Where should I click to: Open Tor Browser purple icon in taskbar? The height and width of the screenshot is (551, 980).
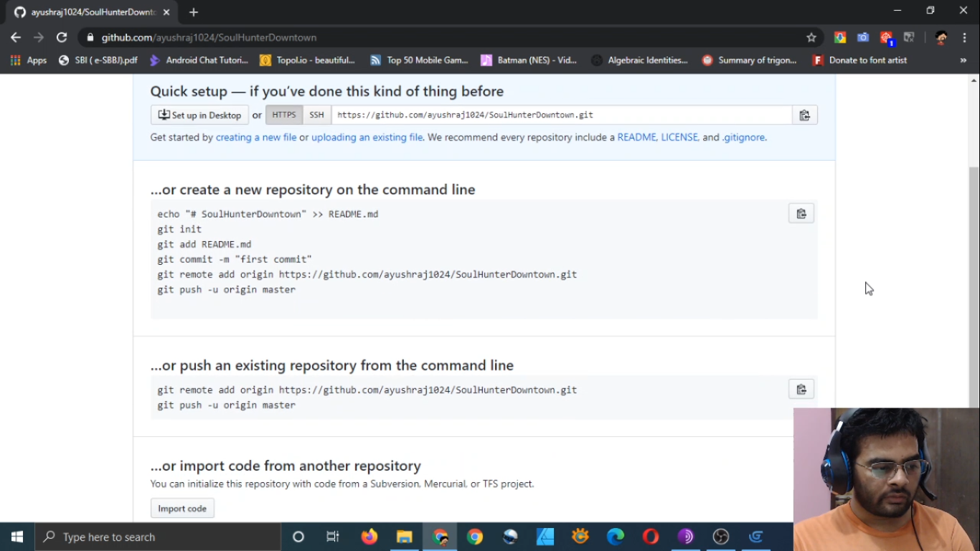pos(686,537)
